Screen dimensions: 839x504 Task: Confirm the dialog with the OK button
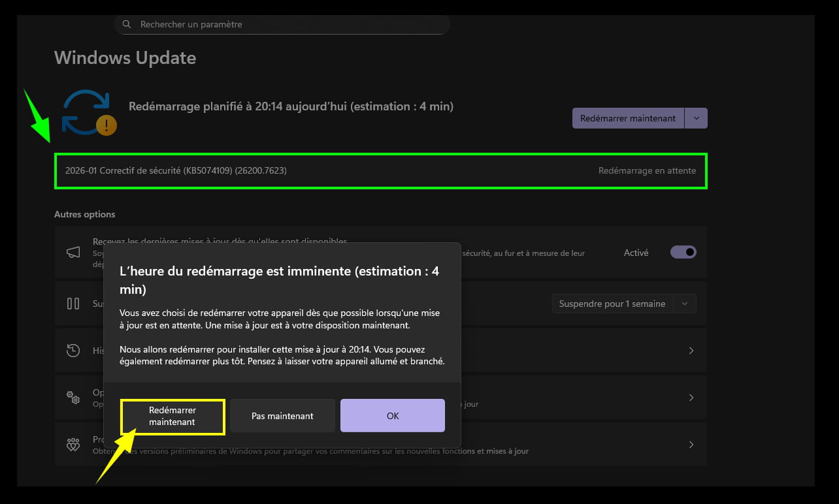(x=392, y=416)
